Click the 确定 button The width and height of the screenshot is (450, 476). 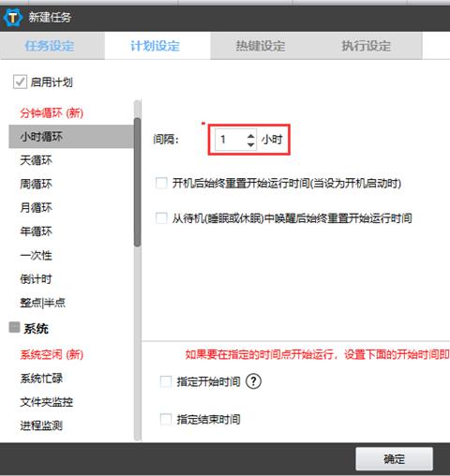point(394,459)
